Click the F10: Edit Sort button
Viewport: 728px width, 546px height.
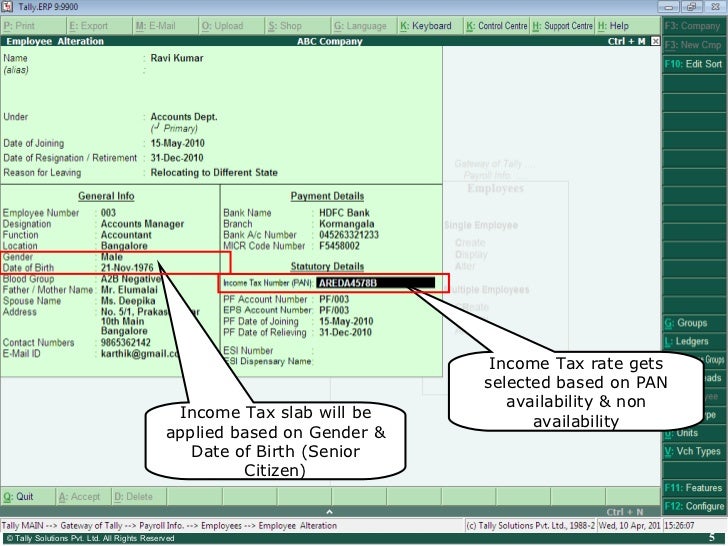point(693,64)
